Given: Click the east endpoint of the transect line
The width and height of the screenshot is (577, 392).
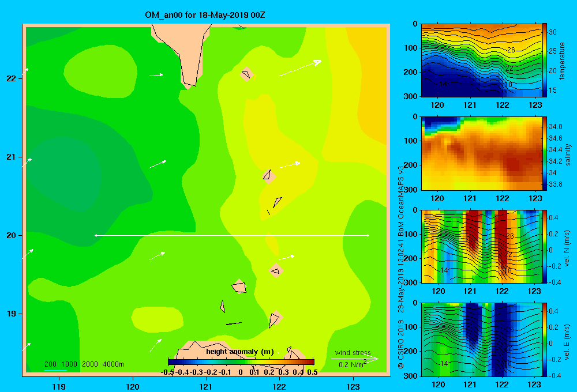Looking at the screenshot, I should [368, 235].
